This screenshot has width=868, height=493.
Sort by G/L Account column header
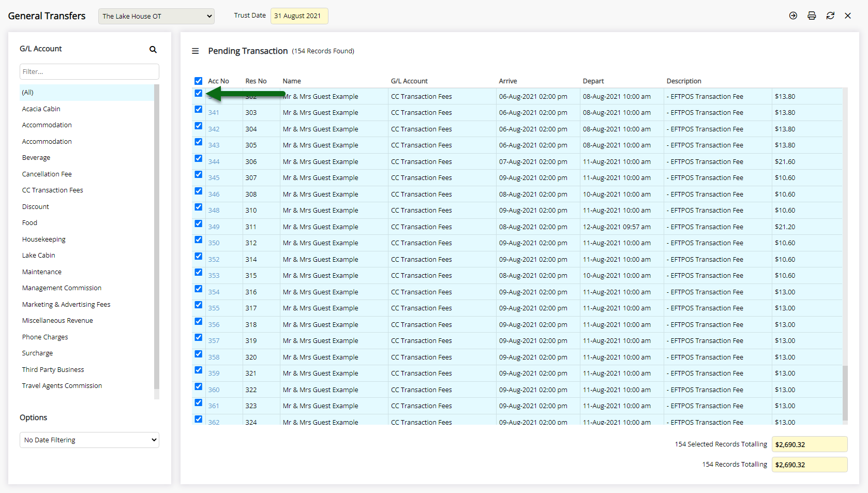coord(409,81)
